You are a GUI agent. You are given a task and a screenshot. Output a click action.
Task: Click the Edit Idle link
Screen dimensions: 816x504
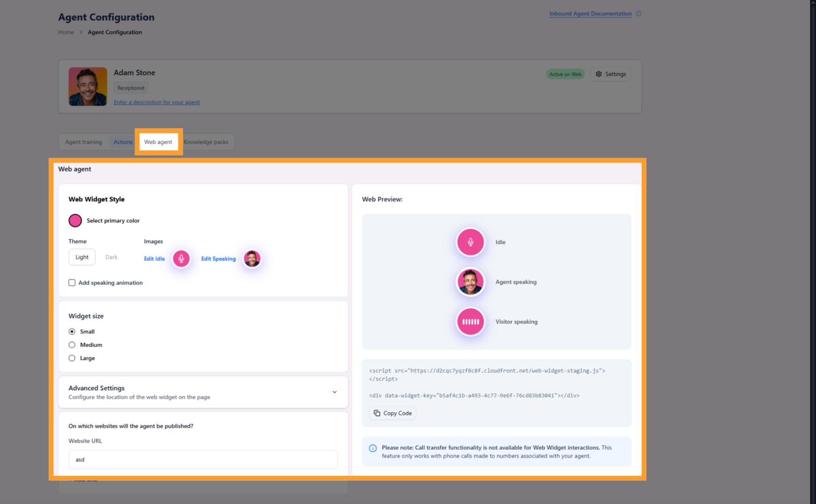tap(154, 259)
